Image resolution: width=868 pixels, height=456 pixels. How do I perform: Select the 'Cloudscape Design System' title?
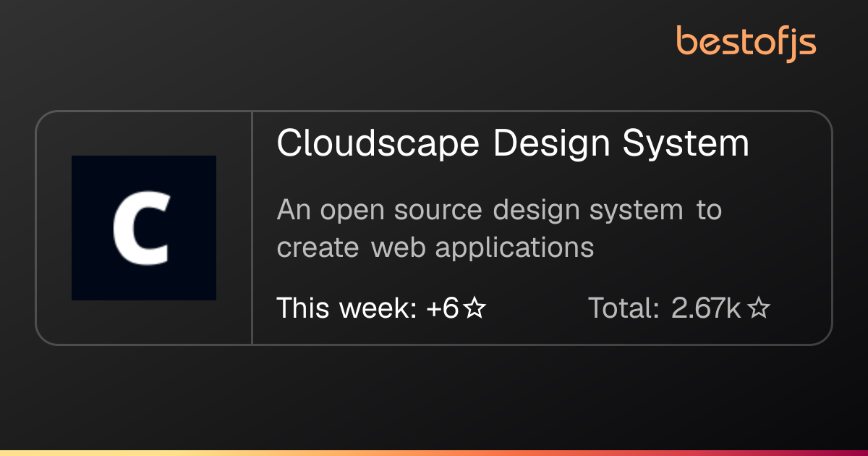[513, 143]
